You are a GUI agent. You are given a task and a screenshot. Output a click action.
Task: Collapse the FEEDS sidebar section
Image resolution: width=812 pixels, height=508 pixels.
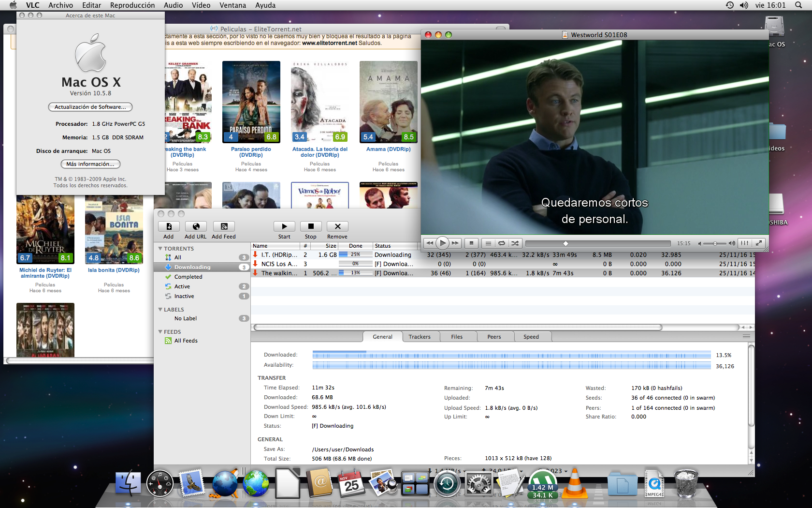(160, 332)
